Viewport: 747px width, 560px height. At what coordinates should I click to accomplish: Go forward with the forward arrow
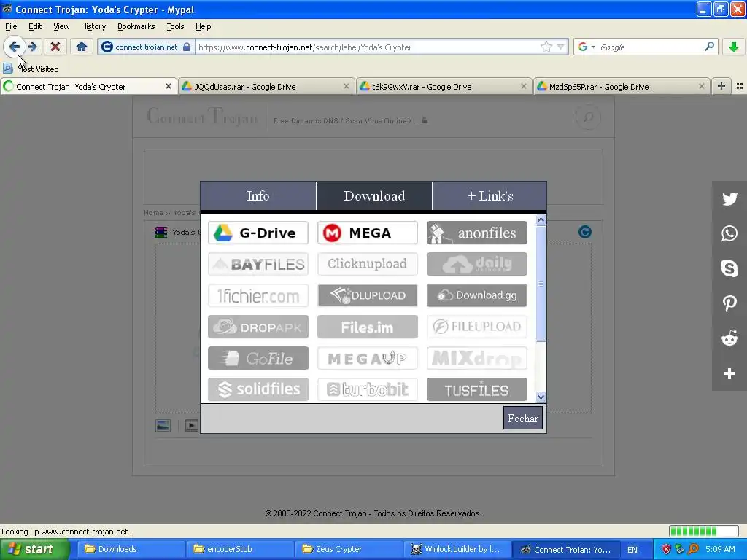coord(33,47)
